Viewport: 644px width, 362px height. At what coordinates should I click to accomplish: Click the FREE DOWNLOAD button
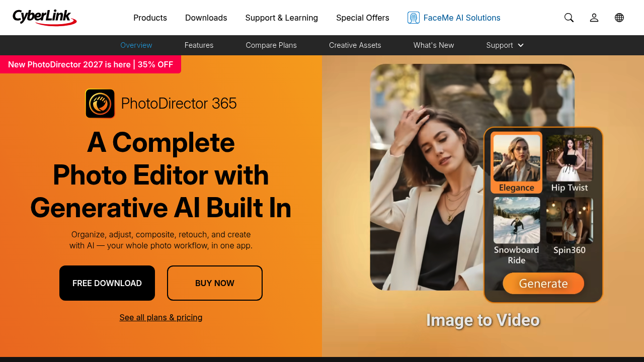point(107,283)
